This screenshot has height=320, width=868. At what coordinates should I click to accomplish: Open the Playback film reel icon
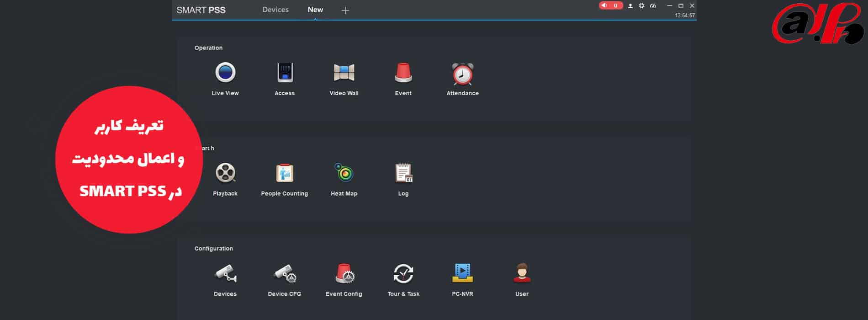click(225, 173)
